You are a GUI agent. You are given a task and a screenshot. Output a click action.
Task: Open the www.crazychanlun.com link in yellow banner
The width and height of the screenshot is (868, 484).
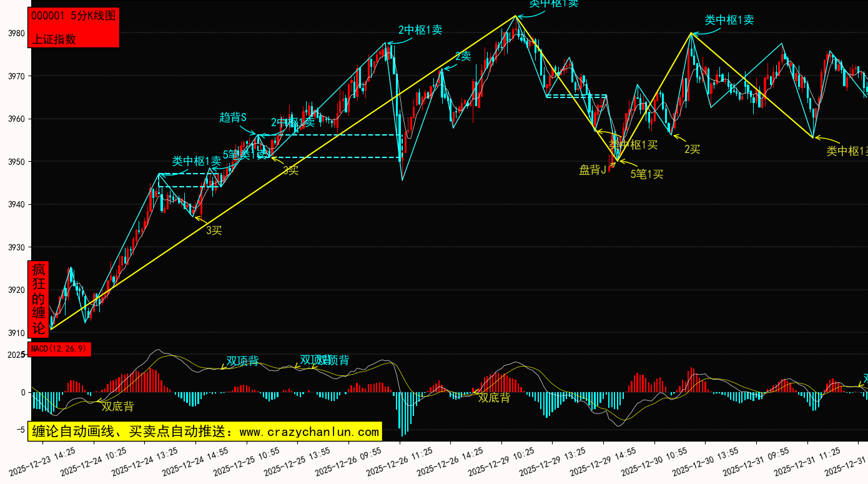click(x=309, y=432)
